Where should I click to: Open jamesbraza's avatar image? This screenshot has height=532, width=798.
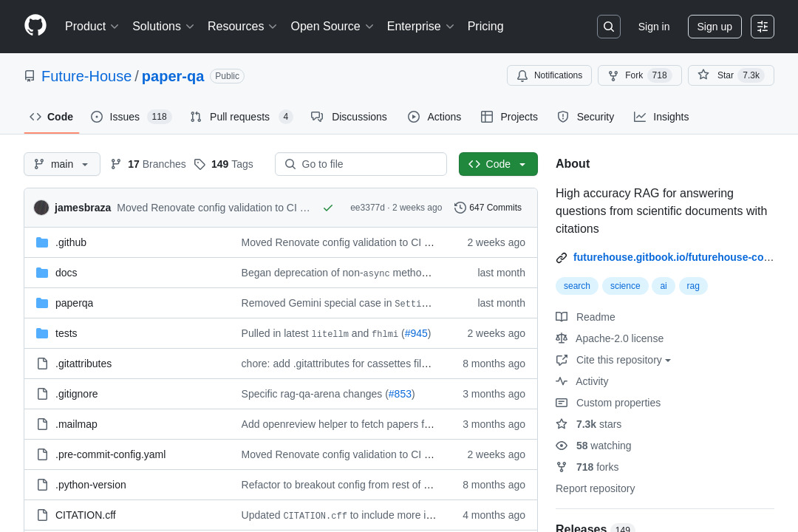point(41,208)
